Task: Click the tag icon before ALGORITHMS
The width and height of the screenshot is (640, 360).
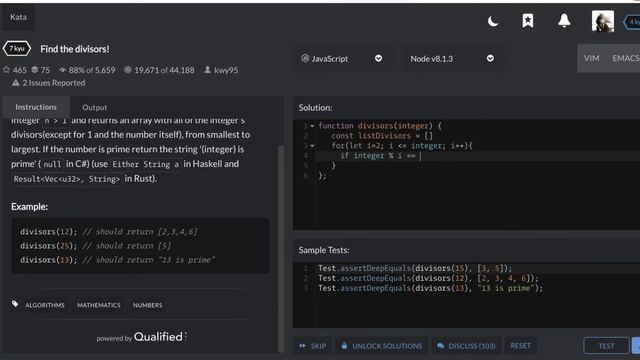Action: pyautogui.click(x=15, y=304)
